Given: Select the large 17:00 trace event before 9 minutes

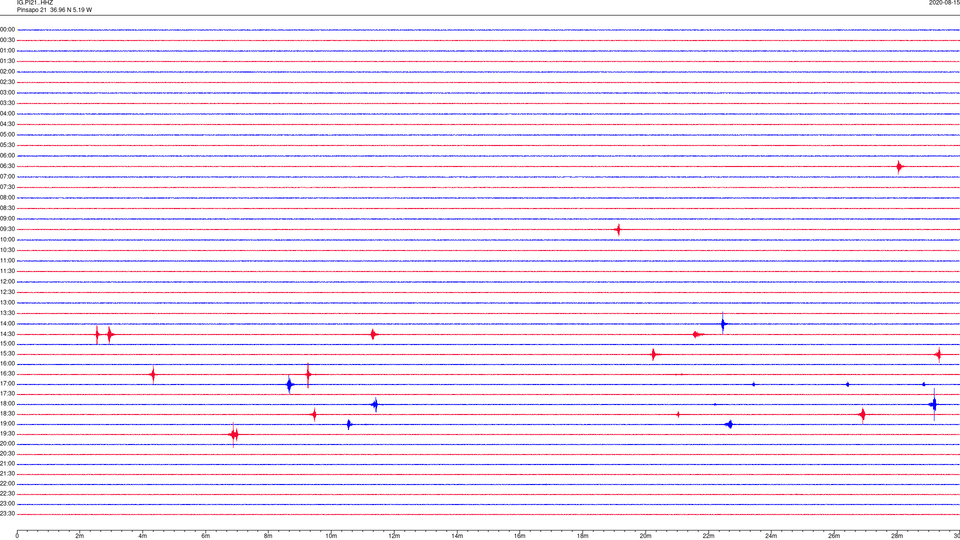Looking at the screenshot, I should pyautogui.click(x=290, y=384).
